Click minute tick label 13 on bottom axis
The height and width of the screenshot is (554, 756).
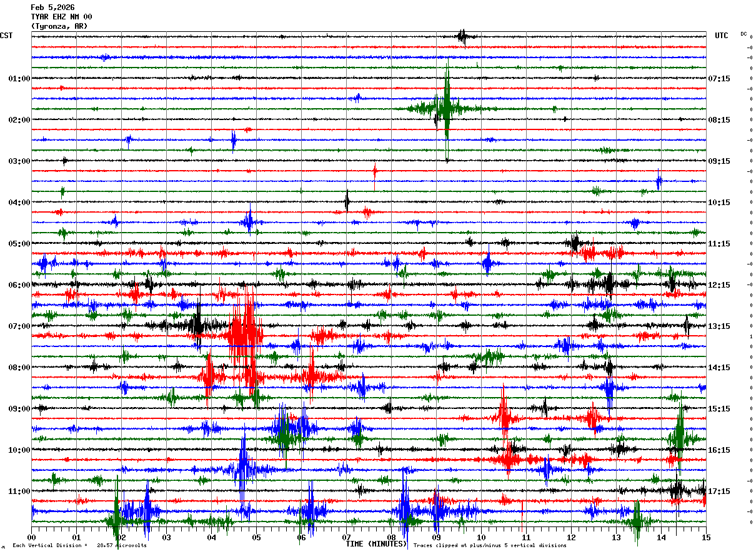(x=616, y=538)
